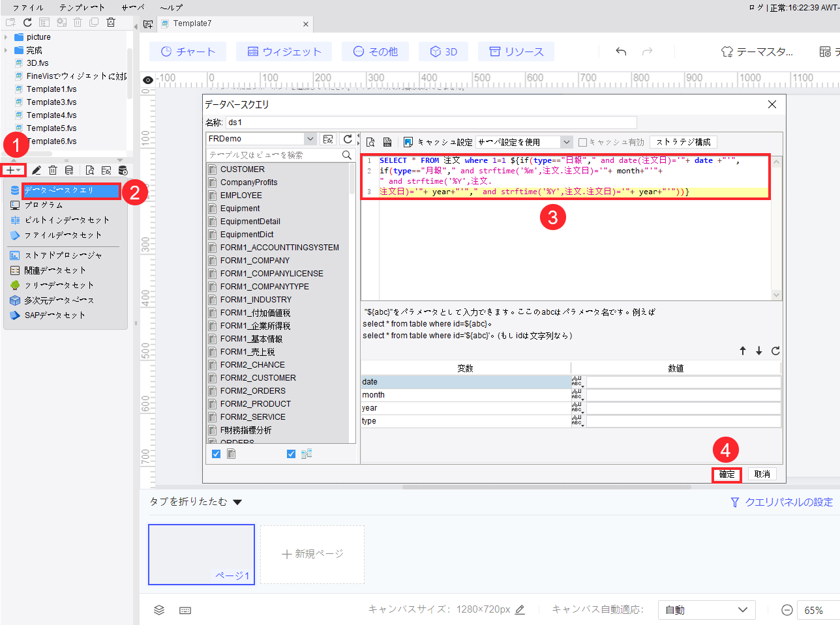Choose ツリーデータセット from the menu
Screen dimensions: 840x625
click(59, 285)
